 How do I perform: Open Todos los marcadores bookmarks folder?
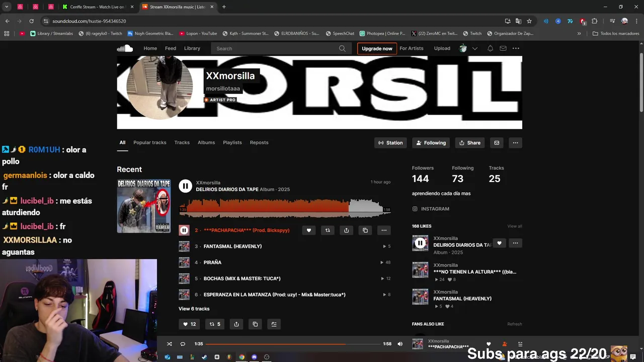pyautogui.click(x=616, y=34)
